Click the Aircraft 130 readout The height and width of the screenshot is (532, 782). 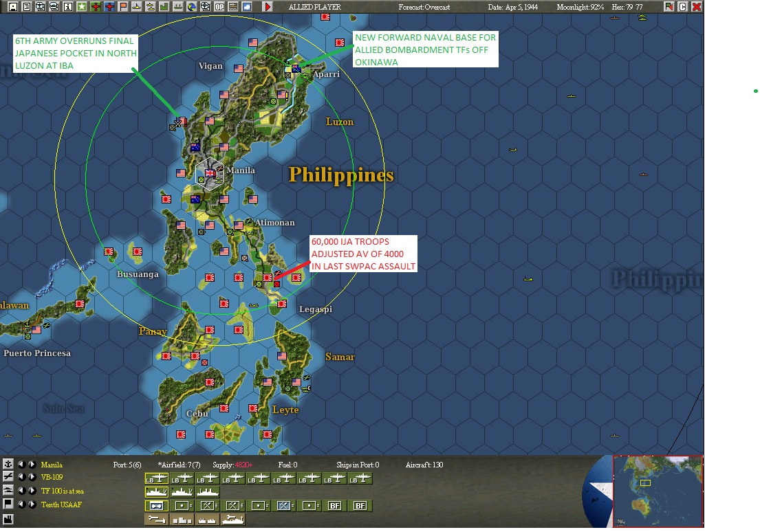pyautogui.click(x=424, y=465)
